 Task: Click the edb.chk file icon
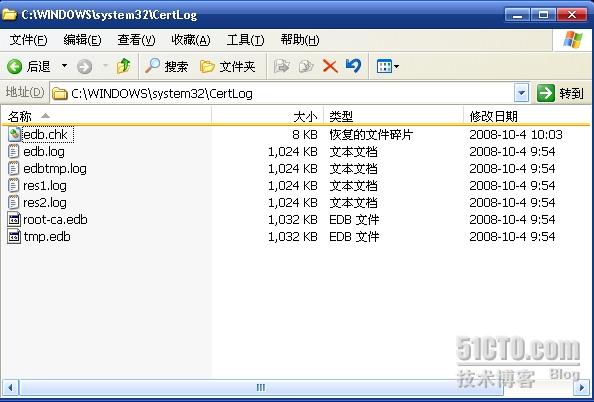(14, 135)
